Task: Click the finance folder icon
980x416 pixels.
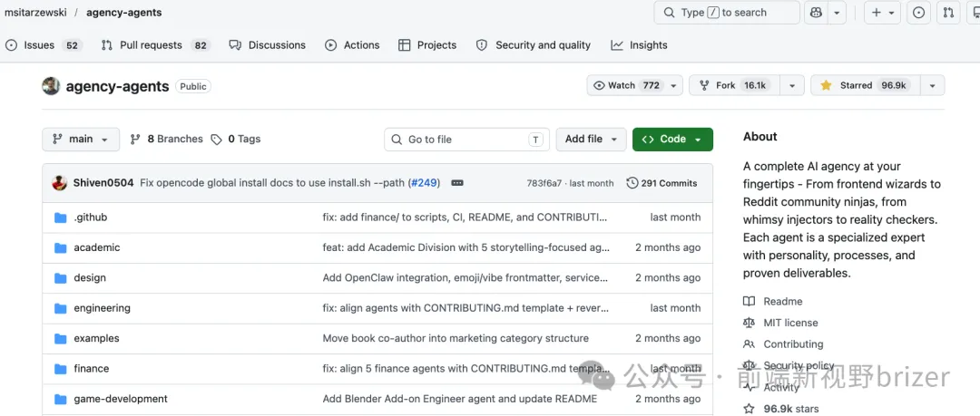Action: 61,369
